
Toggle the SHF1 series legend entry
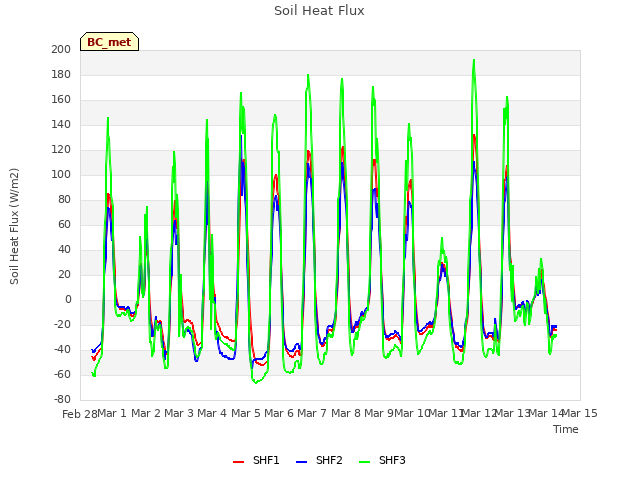256,460
